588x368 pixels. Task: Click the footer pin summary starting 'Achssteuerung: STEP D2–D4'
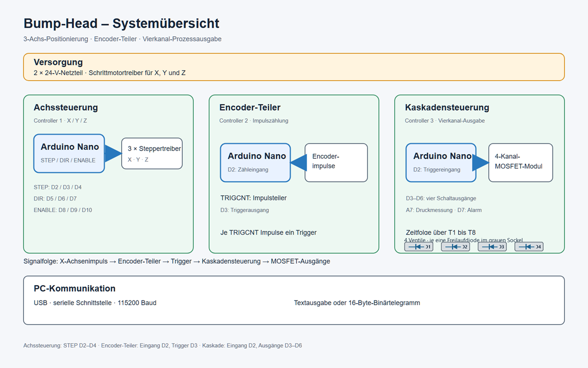click(x=162, y=346)
